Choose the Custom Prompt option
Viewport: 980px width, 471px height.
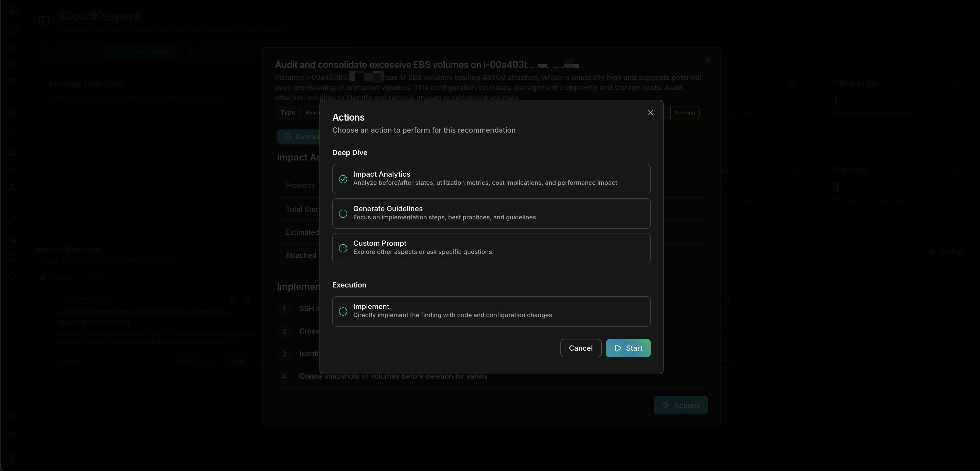click(x=491, y=248)
